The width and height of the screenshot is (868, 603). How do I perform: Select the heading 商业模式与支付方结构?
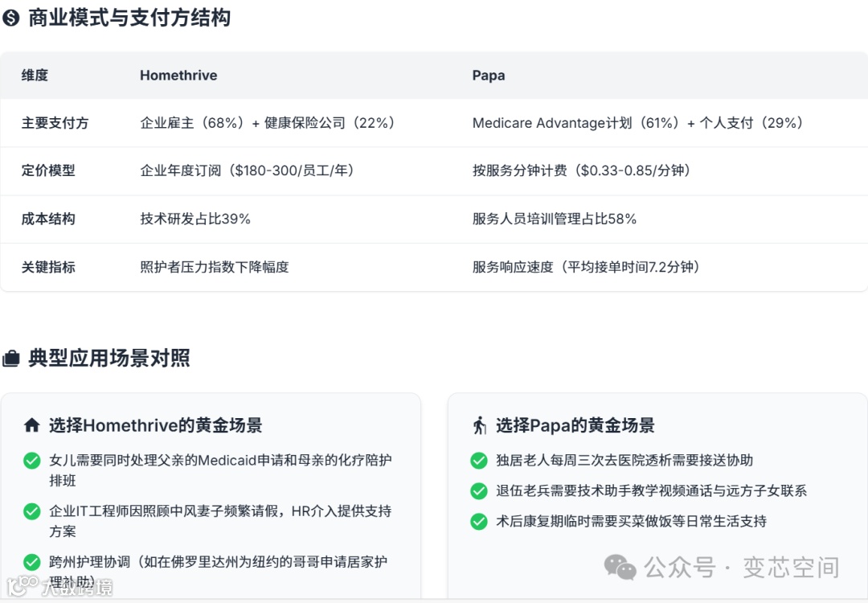pos(129,18)
